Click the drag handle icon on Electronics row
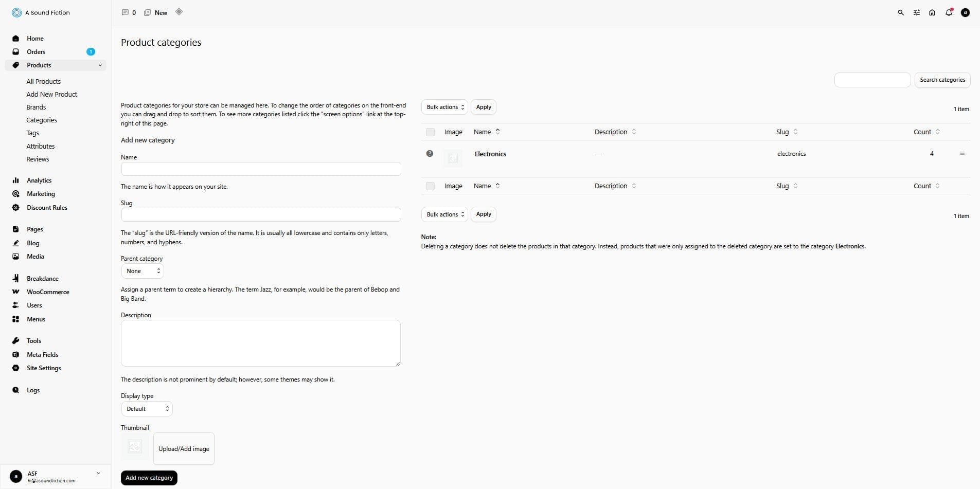980x489 pixels. (962, 154)
